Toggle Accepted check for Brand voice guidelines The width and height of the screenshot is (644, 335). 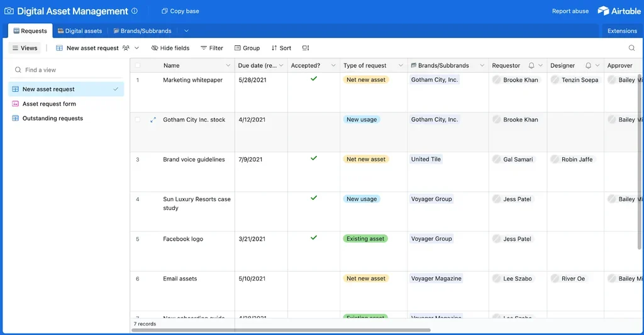coord(314,158)
